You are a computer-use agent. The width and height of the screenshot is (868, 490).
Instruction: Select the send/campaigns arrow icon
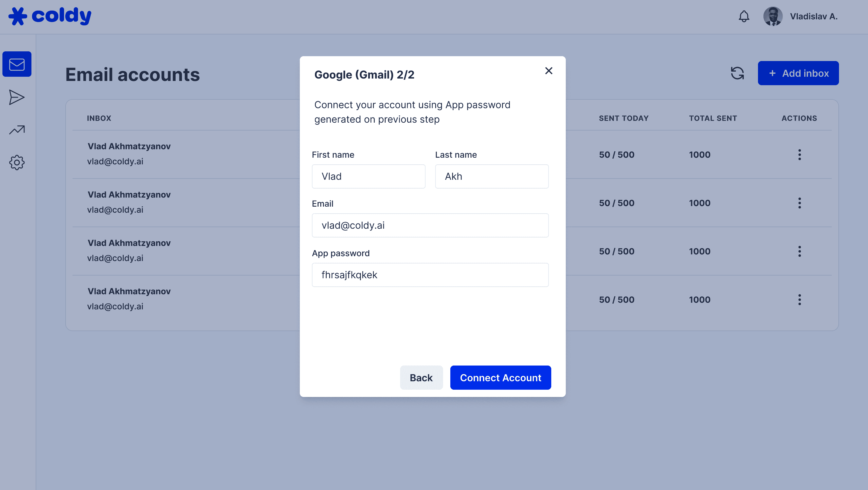pyautogui.click(x=17, y=97)
